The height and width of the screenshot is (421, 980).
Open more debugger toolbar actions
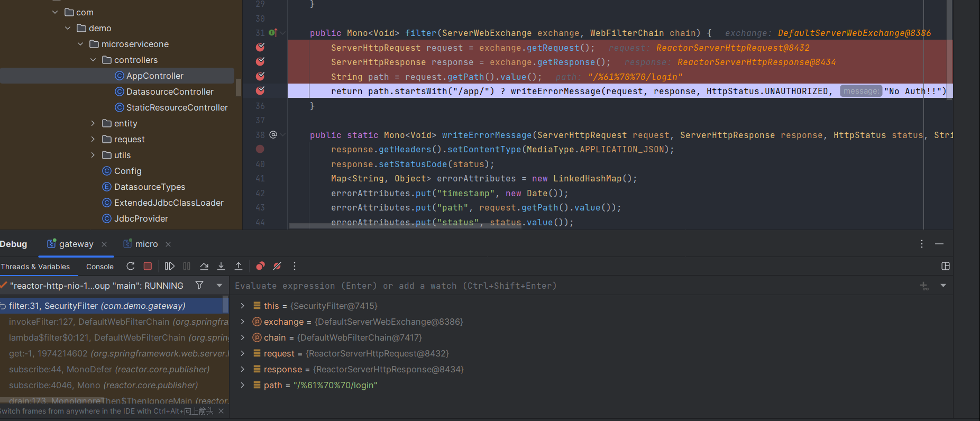pos(295,266)
